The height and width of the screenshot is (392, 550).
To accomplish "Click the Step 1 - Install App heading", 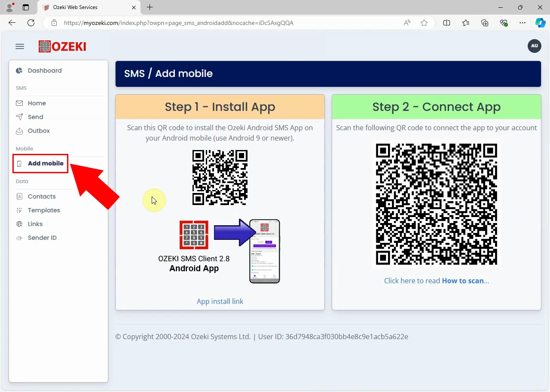I will tap(220, 107).
